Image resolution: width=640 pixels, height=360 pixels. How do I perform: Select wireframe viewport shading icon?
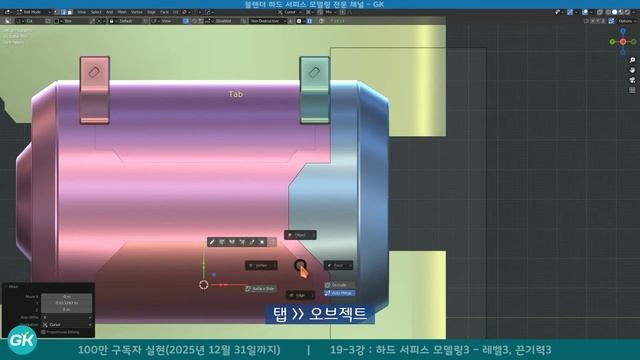[608, 12]
